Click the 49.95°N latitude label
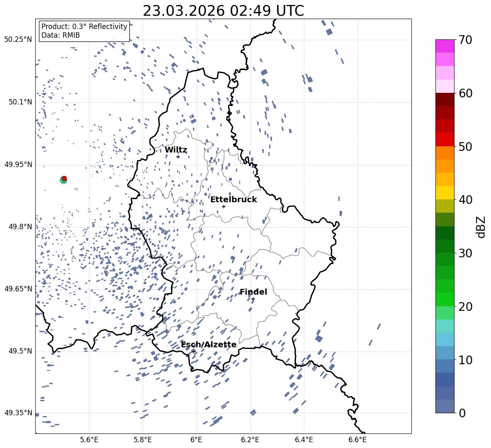491x448 pixels. point(18,165)
